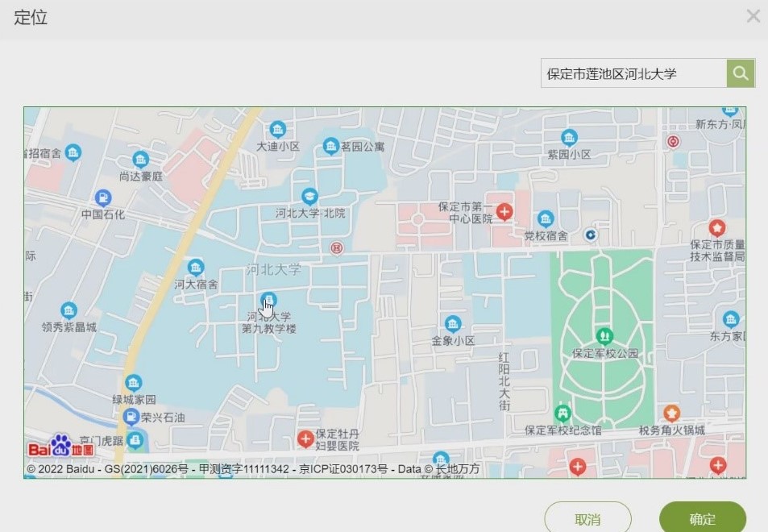Click the 中国石化 gas station marker

tap(103, 197)
